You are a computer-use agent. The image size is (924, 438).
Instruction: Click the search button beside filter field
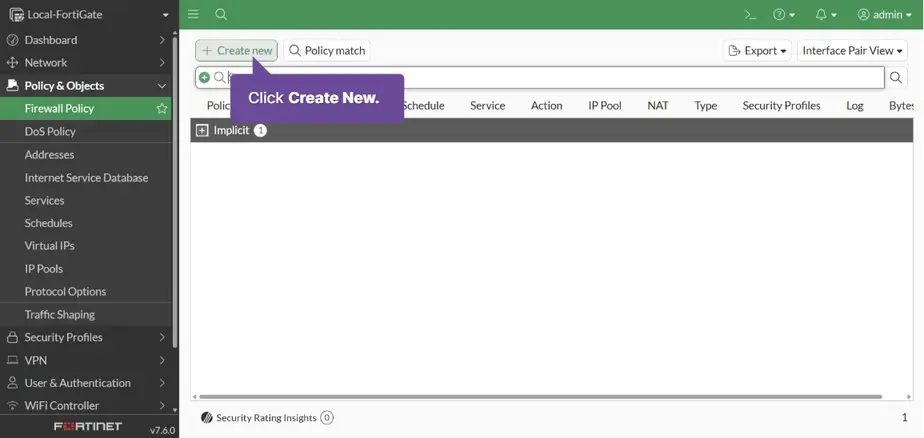(896, 77)
